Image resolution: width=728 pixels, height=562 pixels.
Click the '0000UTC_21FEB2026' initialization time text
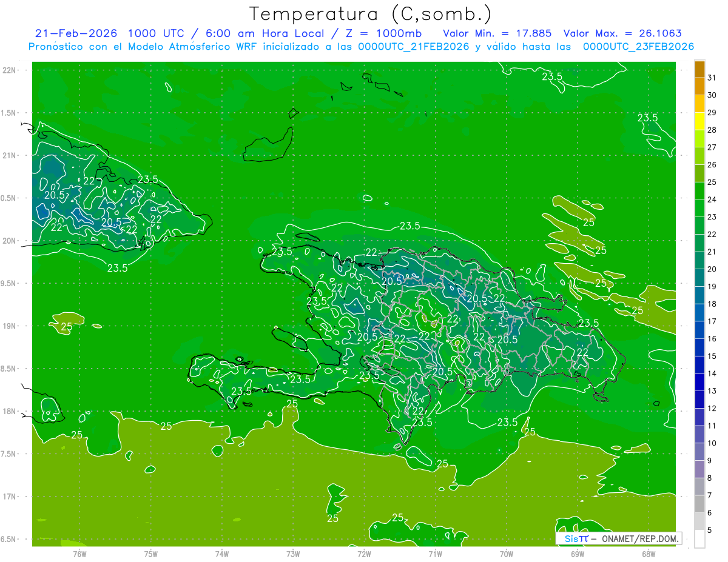click(x=413, y=47)
